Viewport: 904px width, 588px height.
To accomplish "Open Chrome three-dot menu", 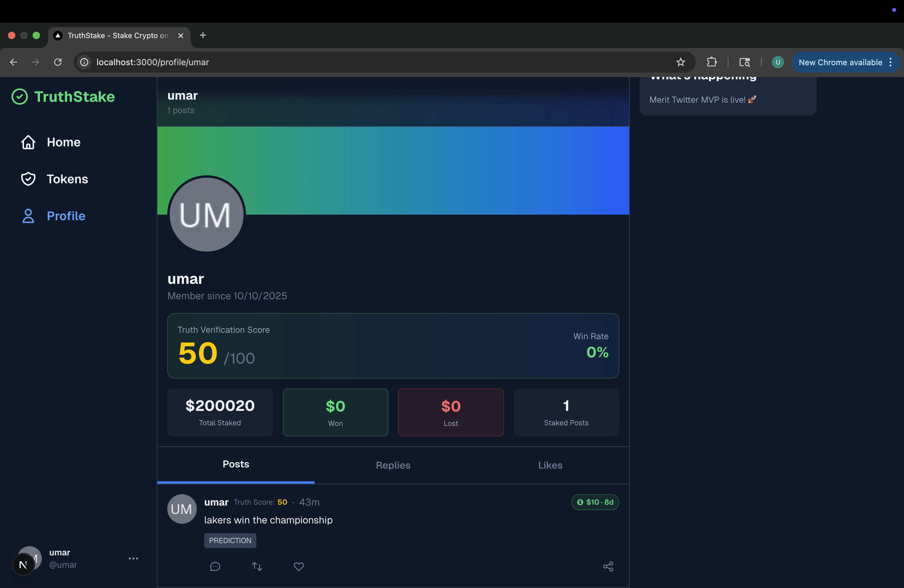I will [x=891, y=62].
